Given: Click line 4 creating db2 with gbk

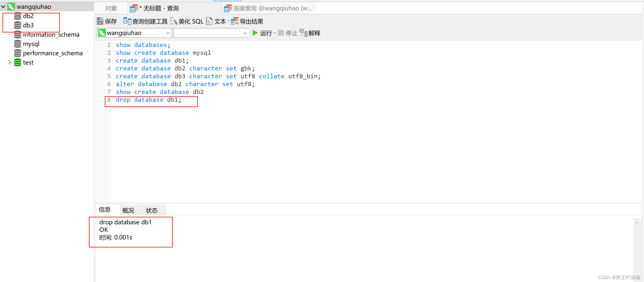Looking at the screenshot, I should click(185, 68).
